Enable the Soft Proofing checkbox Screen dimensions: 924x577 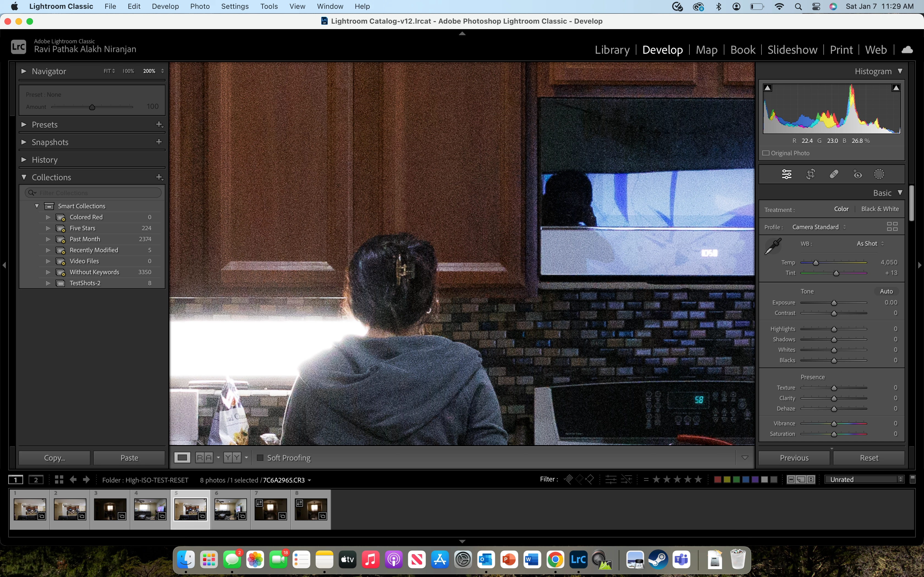(x=260, y=457)
